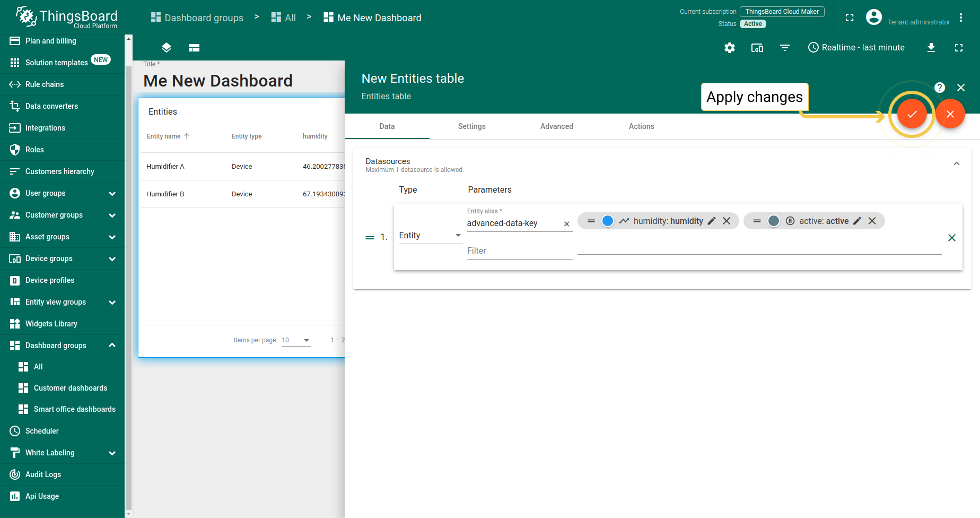Decline changes with the orange X button
Image resolution: width=980 pixels, height=518 pixels.
[950, 114]
